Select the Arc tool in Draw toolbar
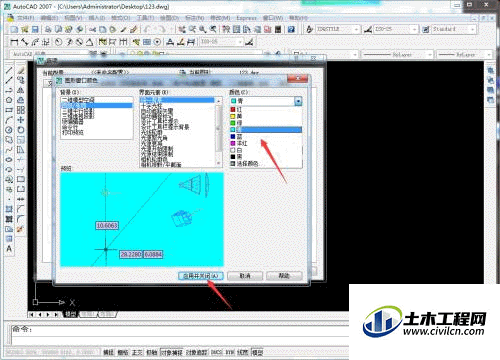The image size is (500, 360). coord(9,120)
